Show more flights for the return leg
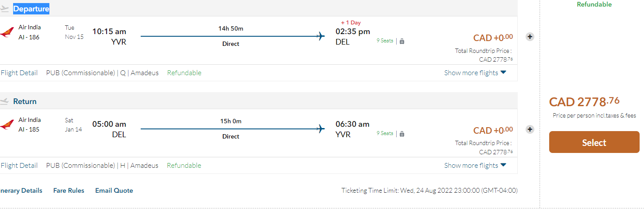The height and width of the screenshot is (215, 644). (x=475, y=166)
